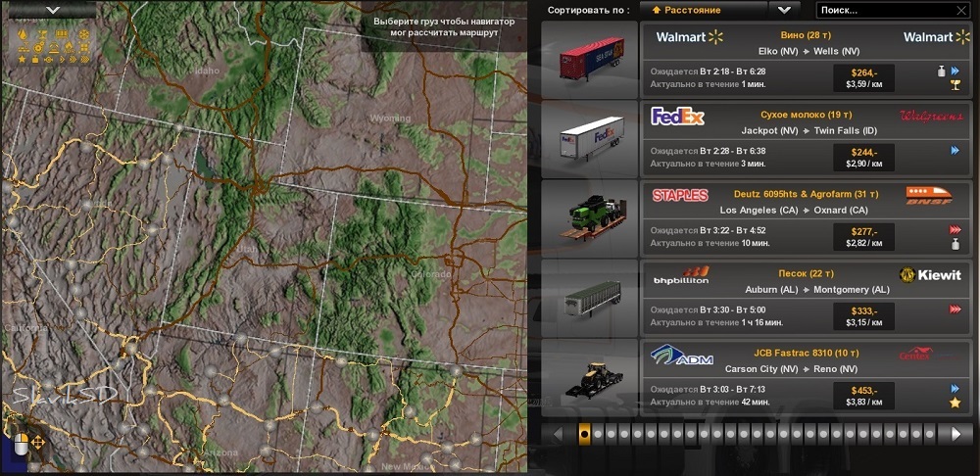Go to next page of job listings
Screen dimensions: 980x476
[955, 433]
